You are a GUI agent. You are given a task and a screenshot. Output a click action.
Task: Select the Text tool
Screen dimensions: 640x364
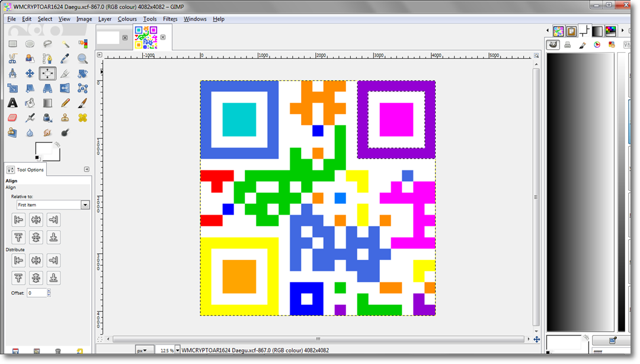[x=12, y=103]
